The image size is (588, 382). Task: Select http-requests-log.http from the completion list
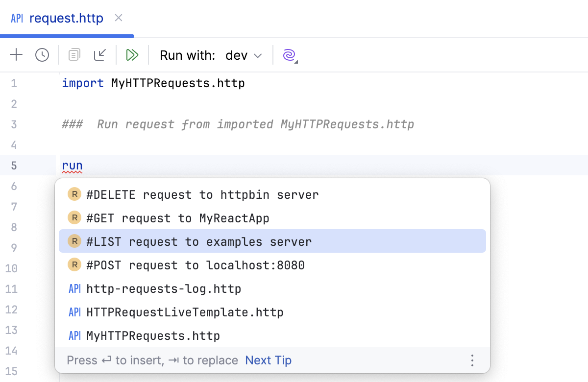tap(164, 288)
